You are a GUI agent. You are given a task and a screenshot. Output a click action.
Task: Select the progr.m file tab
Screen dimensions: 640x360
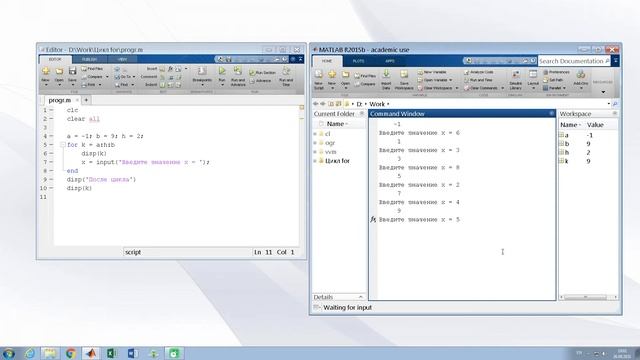point(60,100)
